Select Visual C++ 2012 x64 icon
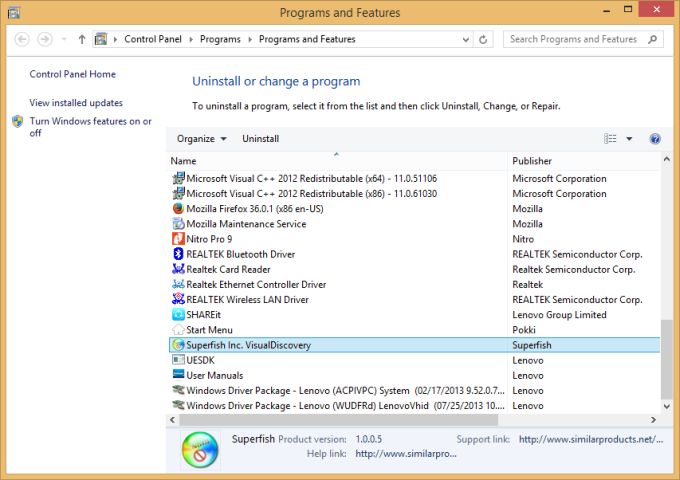 (x=178, y=178)
